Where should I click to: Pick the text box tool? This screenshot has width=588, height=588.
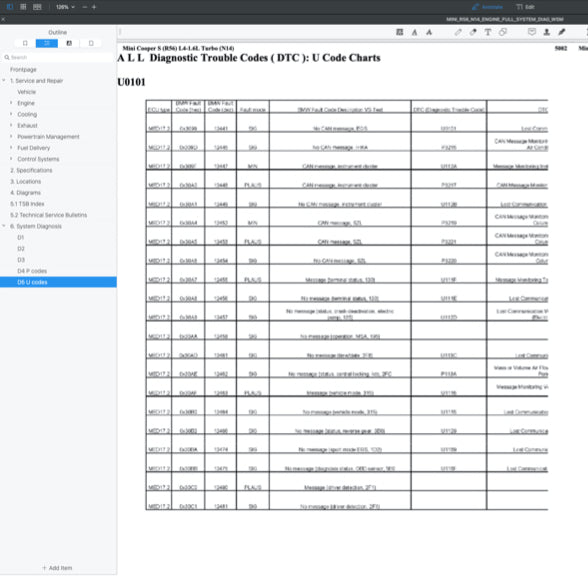click(488, 32)
